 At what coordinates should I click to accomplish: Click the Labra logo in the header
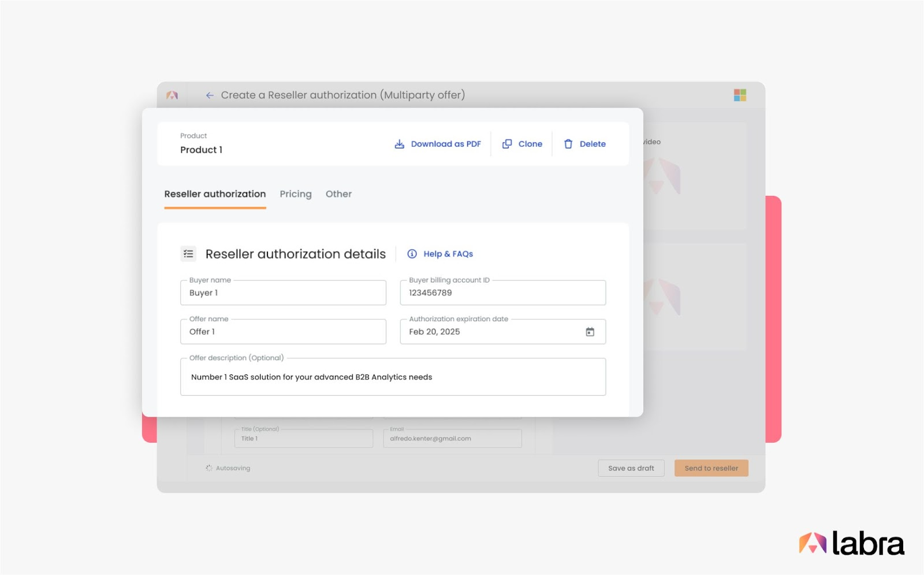(x=172, y=95)
